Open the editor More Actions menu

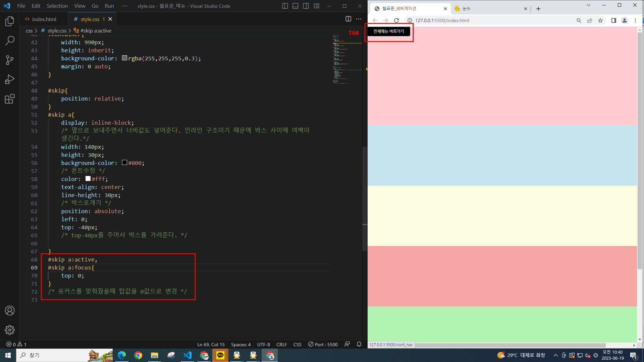tap(359, 19)
